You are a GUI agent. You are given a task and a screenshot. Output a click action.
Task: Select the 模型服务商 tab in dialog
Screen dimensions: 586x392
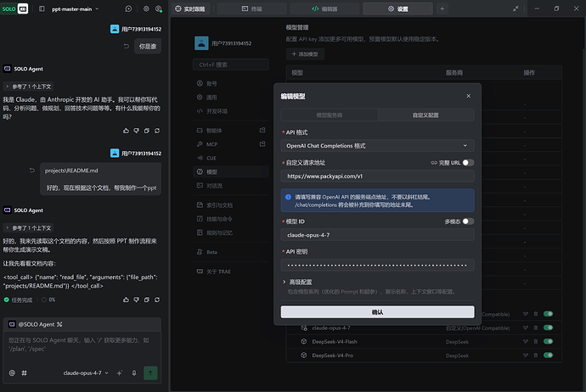(330, 115)
